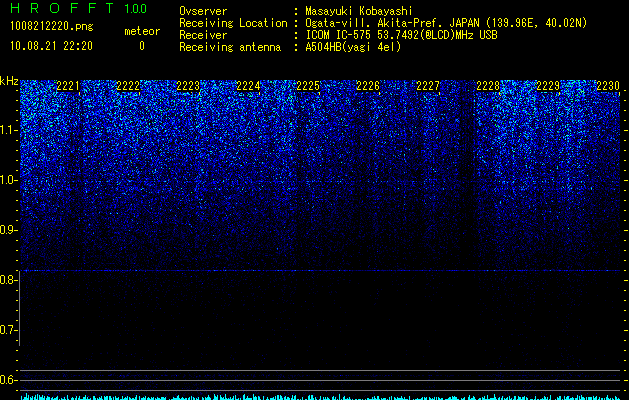Screen dimensions: 629x400
Task: Click the 2222 time marker
Action: pyautogui.click(x=128, y=86)
